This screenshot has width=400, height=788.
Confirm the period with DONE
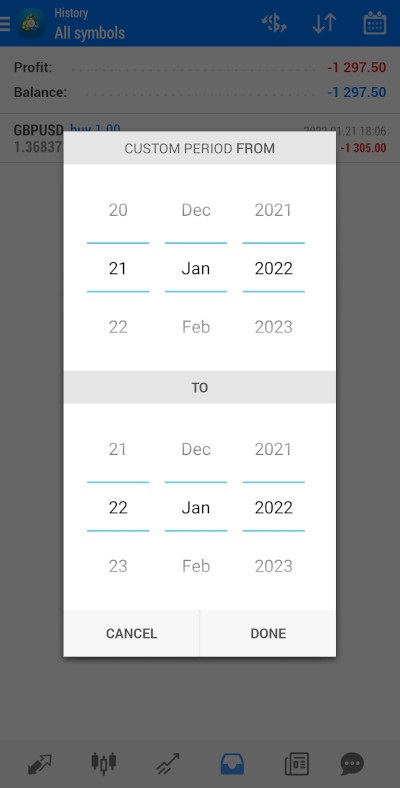click(268, 633)
